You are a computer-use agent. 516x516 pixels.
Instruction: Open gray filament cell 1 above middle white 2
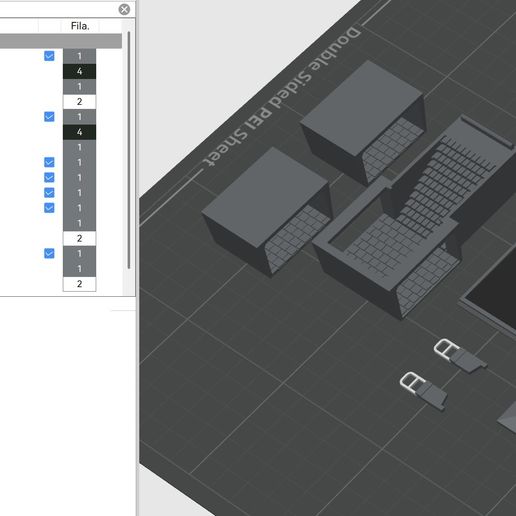pos(79,223)
